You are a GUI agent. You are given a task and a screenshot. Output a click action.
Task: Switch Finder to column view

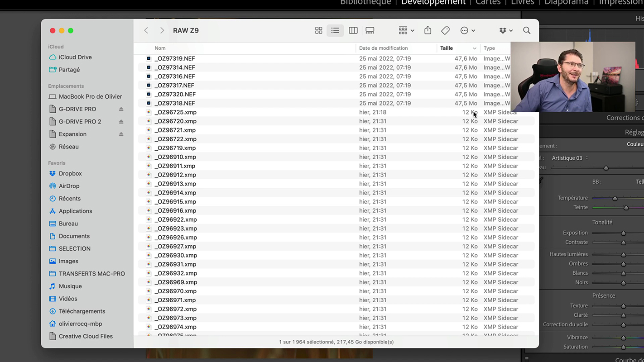(x=353, y=30)
